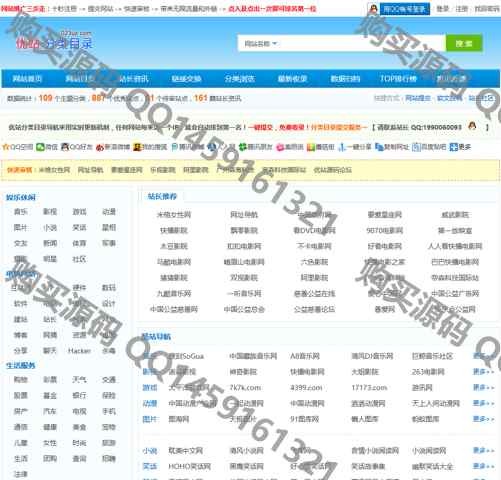Click the site logo 分类目录
The height and width of the screenshot is (480, 501).
[x=54, y=41]
